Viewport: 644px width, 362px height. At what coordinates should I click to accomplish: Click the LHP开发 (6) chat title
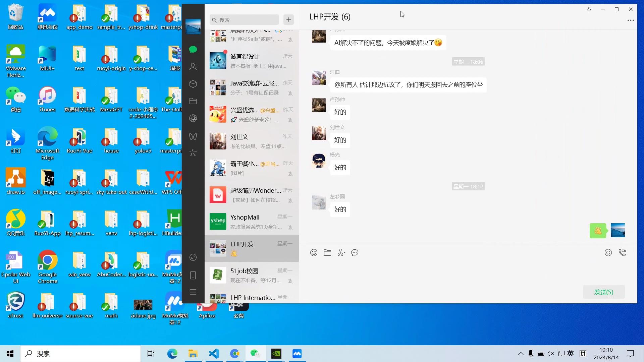coord(330,17)
